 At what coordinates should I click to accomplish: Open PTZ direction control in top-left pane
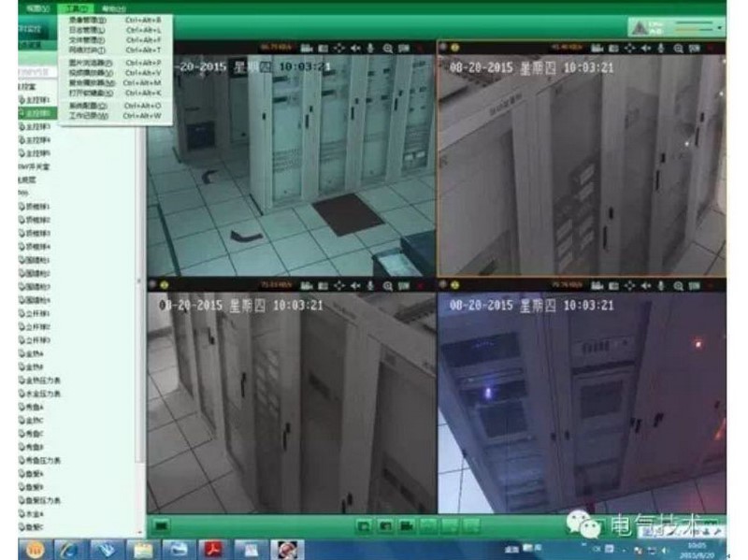coord(339,47)
